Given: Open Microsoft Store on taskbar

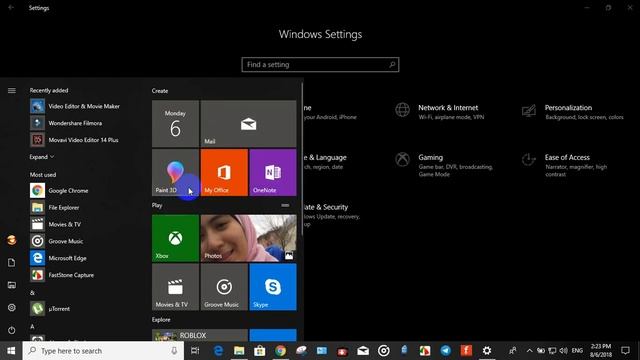Looking at the screenshot, I should (x=260, y=351).
